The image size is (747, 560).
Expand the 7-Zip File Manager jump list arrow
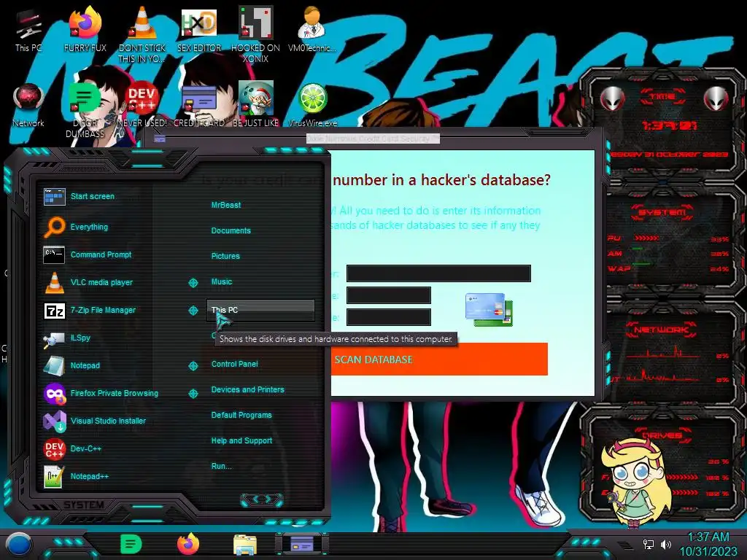click(x=193, y=311)
